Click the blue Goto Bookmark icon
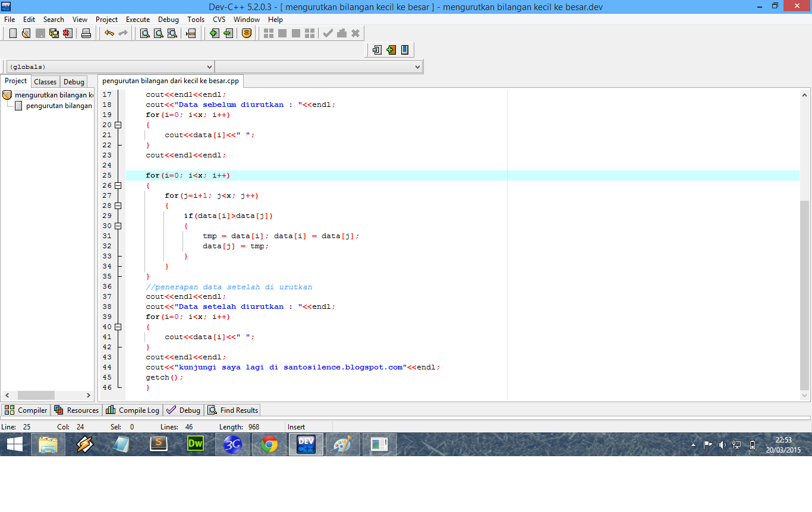 (x=405, y=50)
